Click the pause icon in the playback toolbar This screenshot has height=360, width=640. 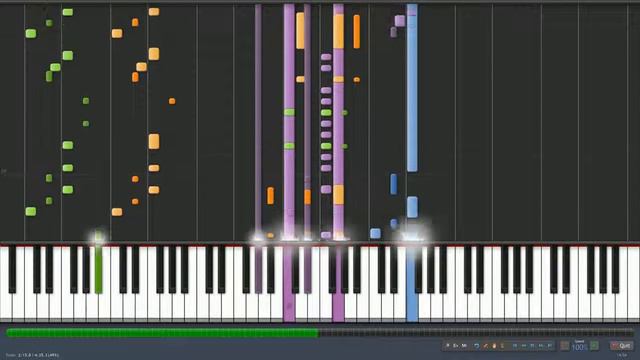(532, 346)
